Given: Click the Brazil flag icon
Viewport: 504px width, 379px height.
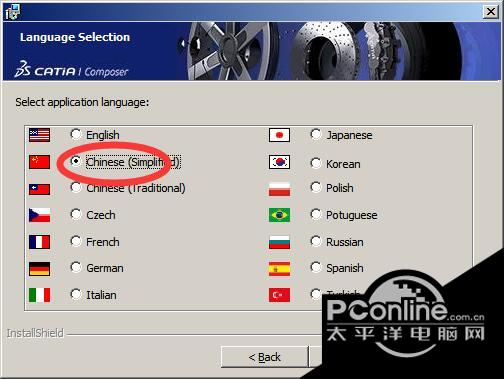Looking at the screenshot, I should point(279,215).
